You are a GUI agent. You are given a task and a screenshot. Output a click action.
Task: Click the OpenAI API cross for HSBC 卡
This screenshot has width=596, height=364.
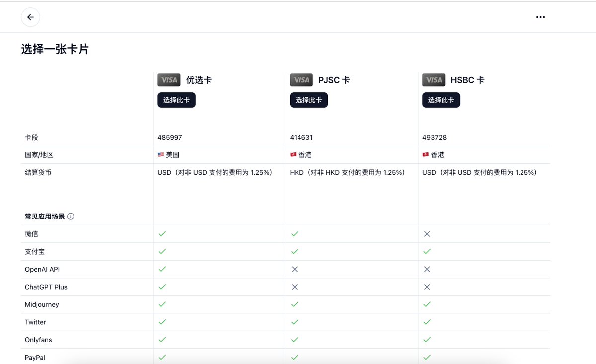(427, 269)
